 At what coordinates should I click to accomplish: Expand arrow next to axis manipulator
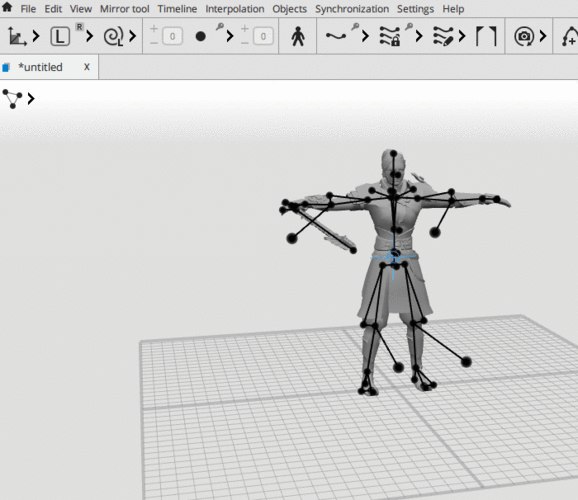click(x=36, y=36)
